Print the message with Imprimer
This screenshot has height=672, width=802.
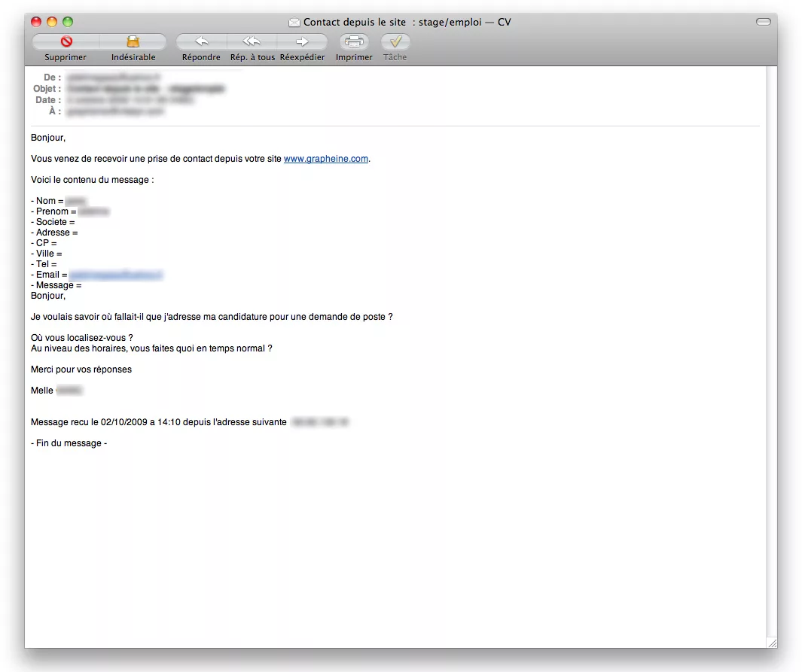pyautogui.click(x=354, y=42)
